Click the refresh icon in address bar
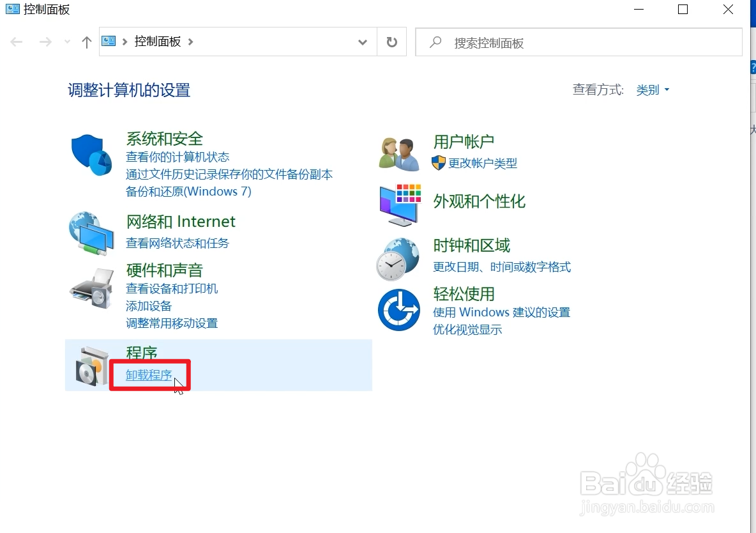The image size is (756, 533). [x=391, y=42]
